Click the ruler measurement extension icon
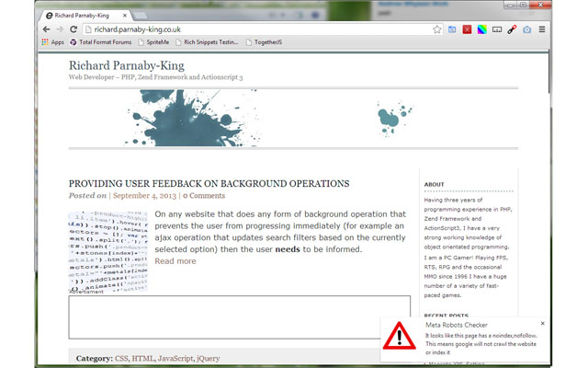Image resolution: width=588 pixels, height=368 pixels. pos(497,29)
